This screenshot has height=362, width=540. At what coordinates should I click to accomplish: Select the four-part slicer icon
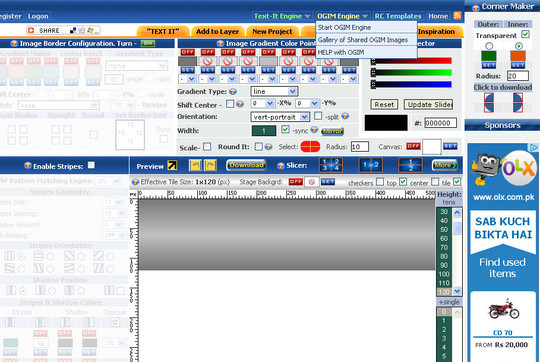pos(331,165)
